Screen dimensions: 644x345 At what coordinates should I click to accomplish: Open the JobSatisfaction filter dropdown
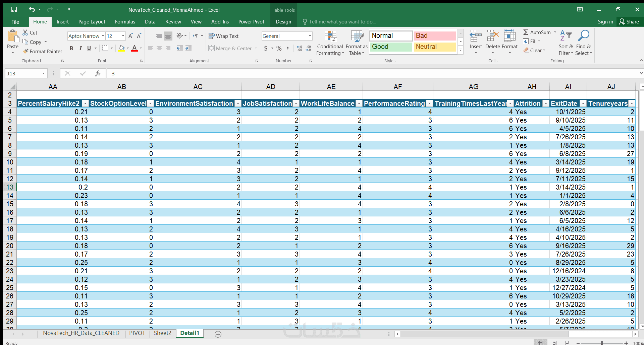(x=296, y=103)
